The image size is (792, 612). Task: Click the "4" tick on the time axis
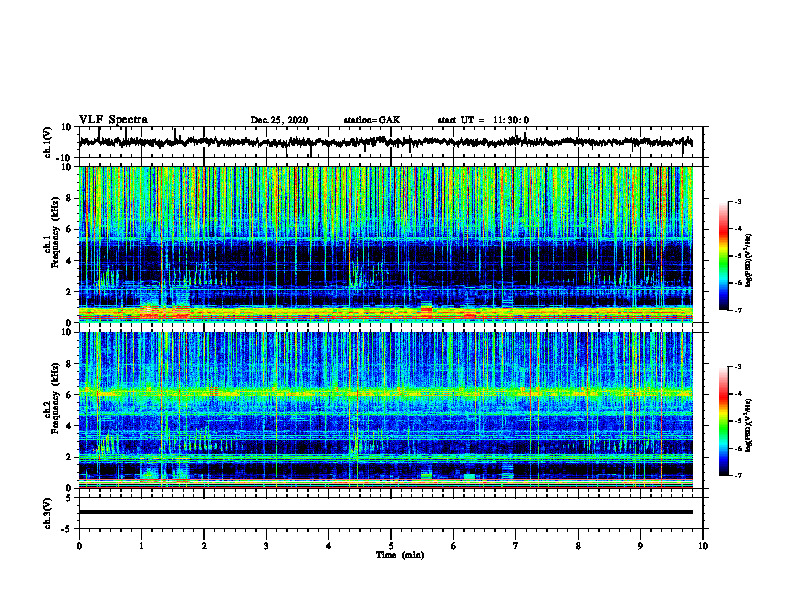tap(329, 546)
